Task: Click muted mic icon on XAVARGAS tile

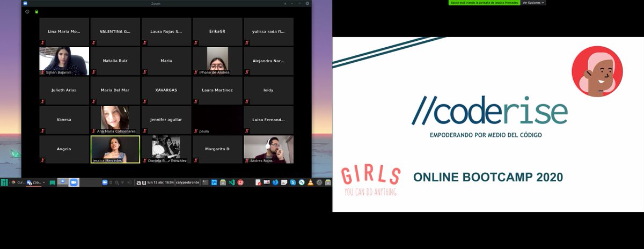Action: (144, 101)
